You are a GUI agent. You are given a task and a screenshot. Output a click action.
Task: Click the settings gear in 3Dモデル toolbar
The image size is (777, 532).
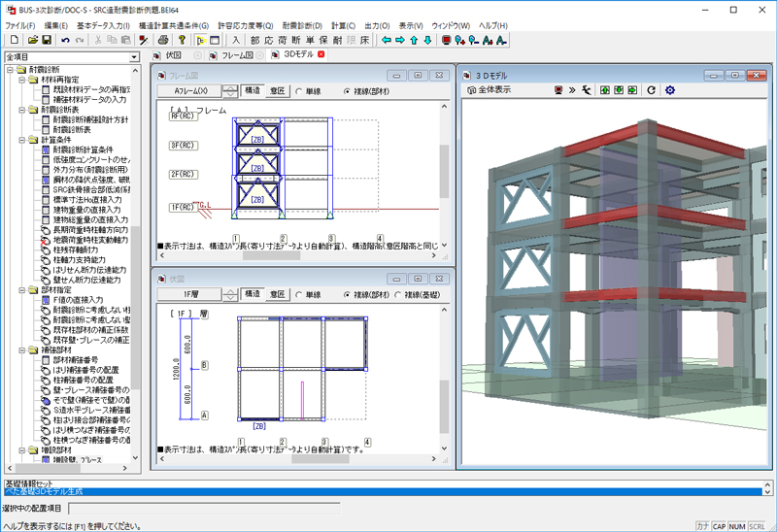tap(669, 90)
